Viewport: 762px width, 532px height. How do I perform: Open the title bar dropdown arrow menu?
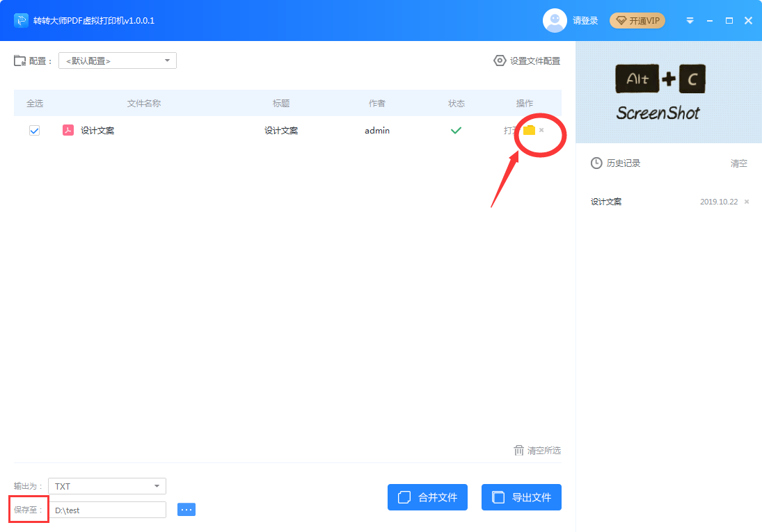click(x=690, y=20)
